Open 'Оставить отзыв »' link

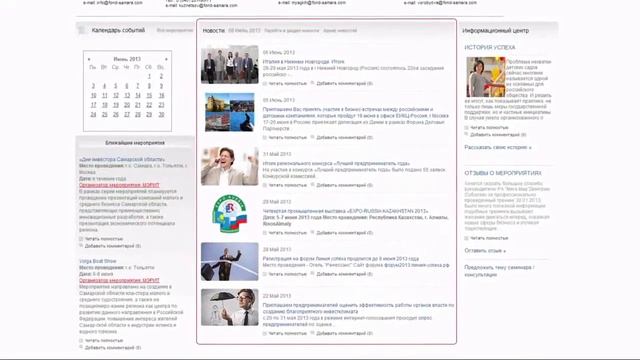click(485, 251)
